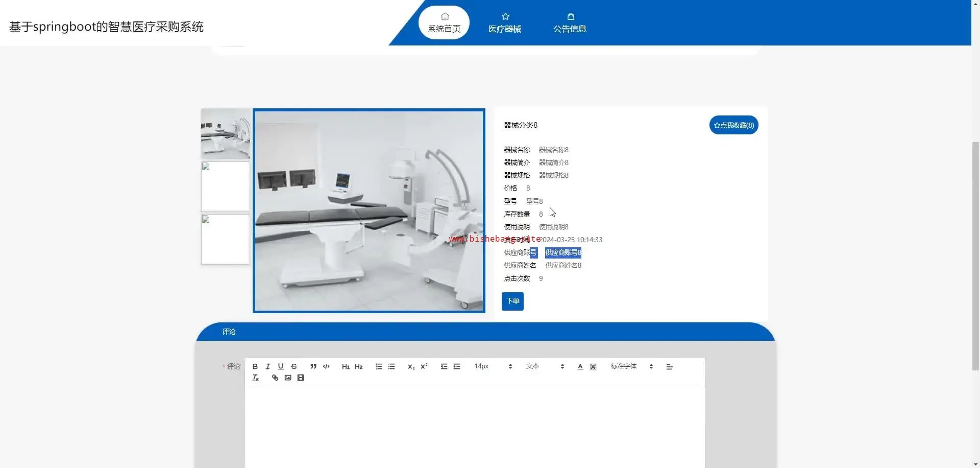Click the insert image icon
980x468 pixels.
(x=288, y=378)
